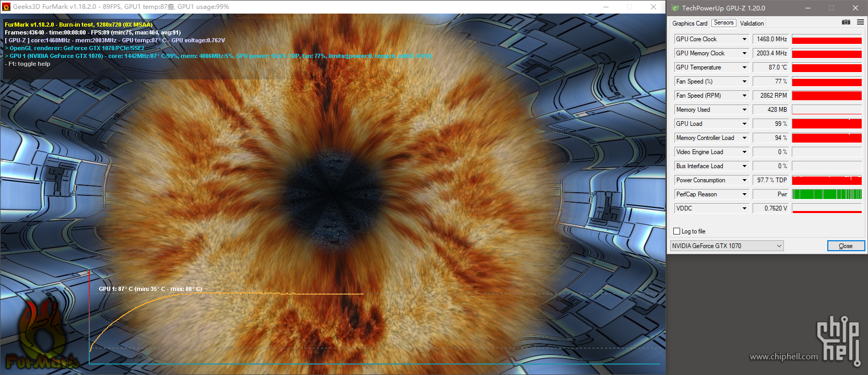
Task: Click the 97.7 % TDP value
Action: coord(770,180)
